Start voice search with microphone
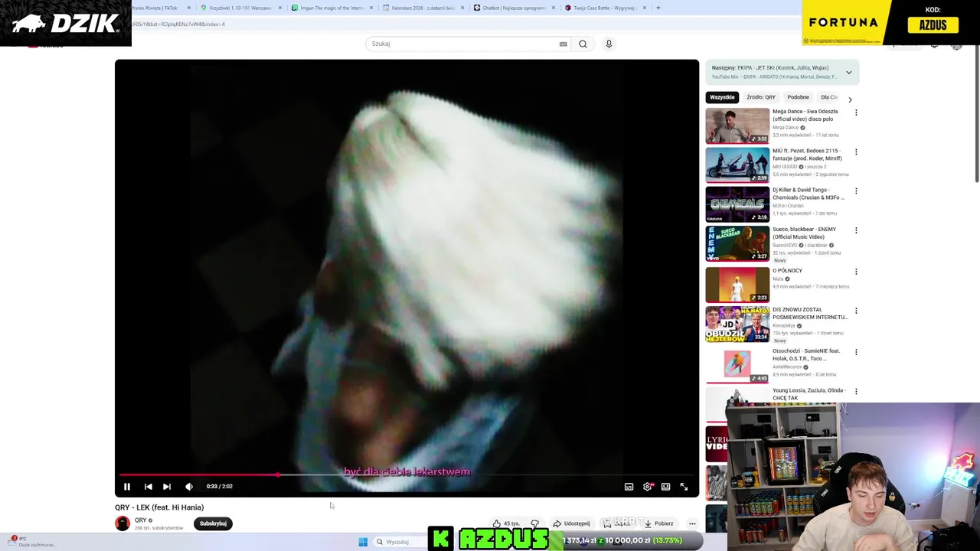The width and height of the screenshot is (980, 551). (x=609, y=44)
